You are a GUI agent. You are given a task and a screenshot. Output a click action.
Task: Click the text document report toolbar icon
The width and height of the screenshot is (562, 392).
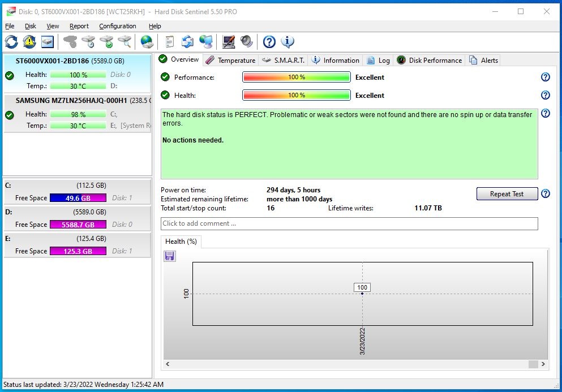pyautogui.click(x=170, y=42)
